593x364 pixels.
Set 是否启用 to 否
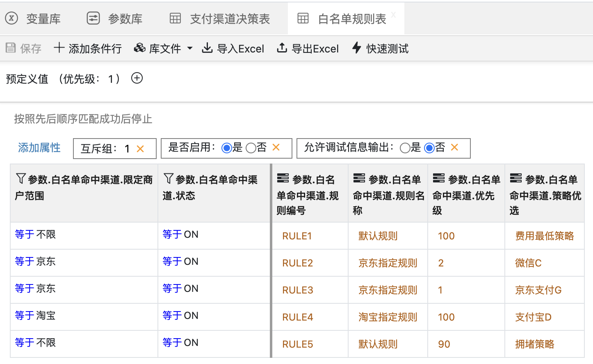tap(251, 148)
